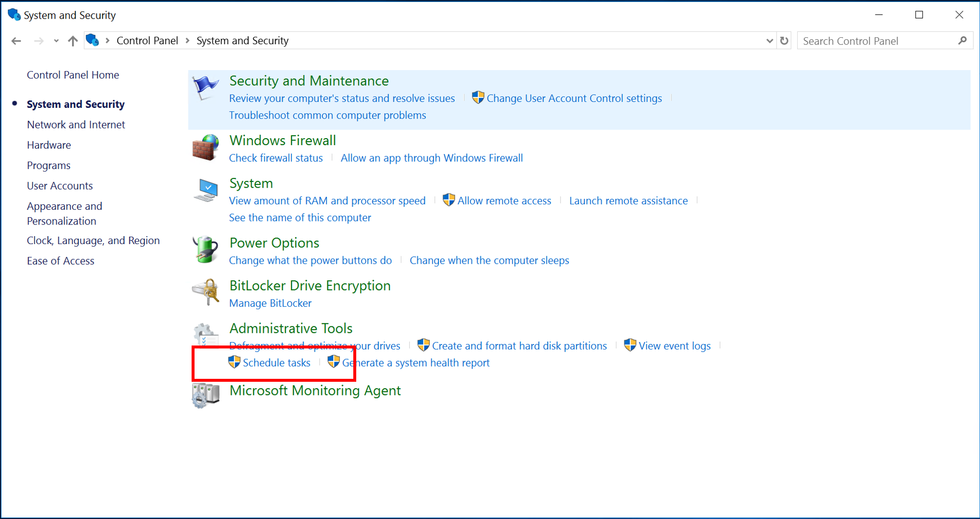Viewport: 980px width, 519px height.
Task: Troubleshoot common computer problems
Action: pos(328,115)
